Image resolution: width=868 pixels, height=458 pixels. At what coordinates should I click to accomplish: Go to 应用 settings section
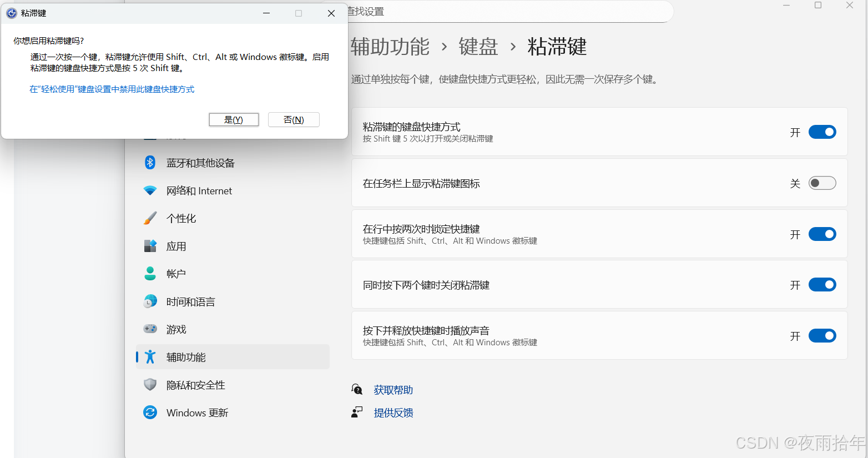click(233, 246)
